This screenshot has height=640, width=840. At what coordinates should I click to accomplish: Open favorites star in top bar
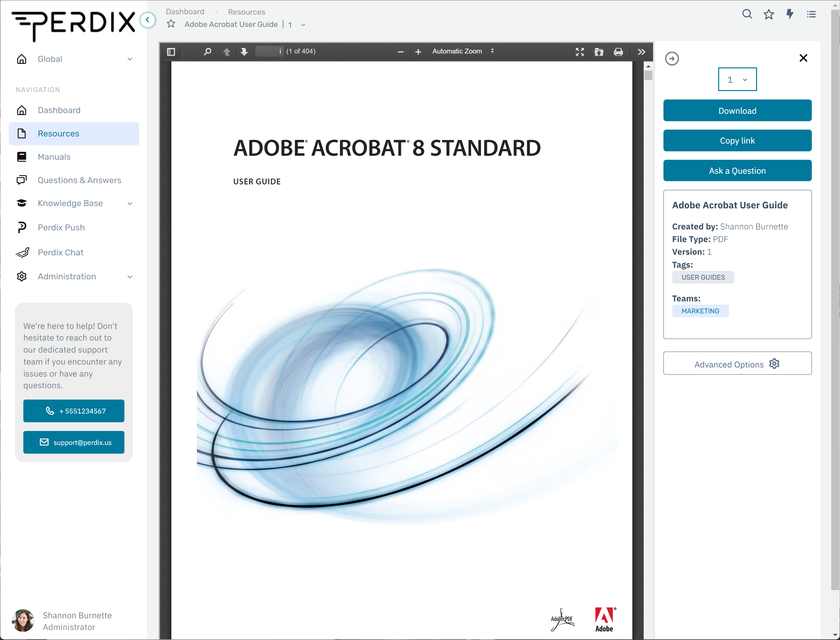[x=769, y=15]
